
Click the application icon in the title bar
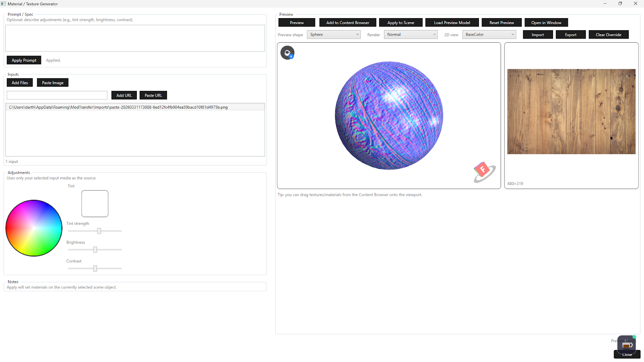point(4,4)
